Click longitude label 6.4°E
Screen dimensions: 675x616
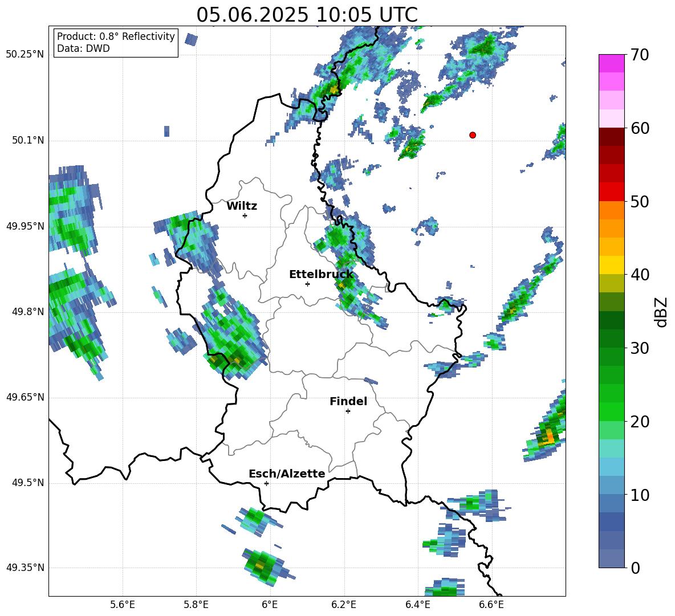(417, 605)
